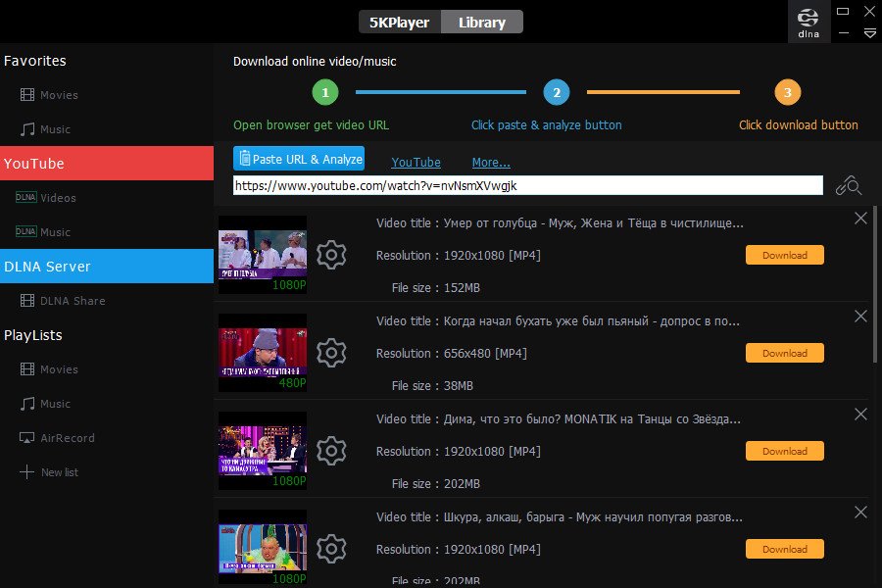Click the Favorites section header

click(x=35, y=61)
